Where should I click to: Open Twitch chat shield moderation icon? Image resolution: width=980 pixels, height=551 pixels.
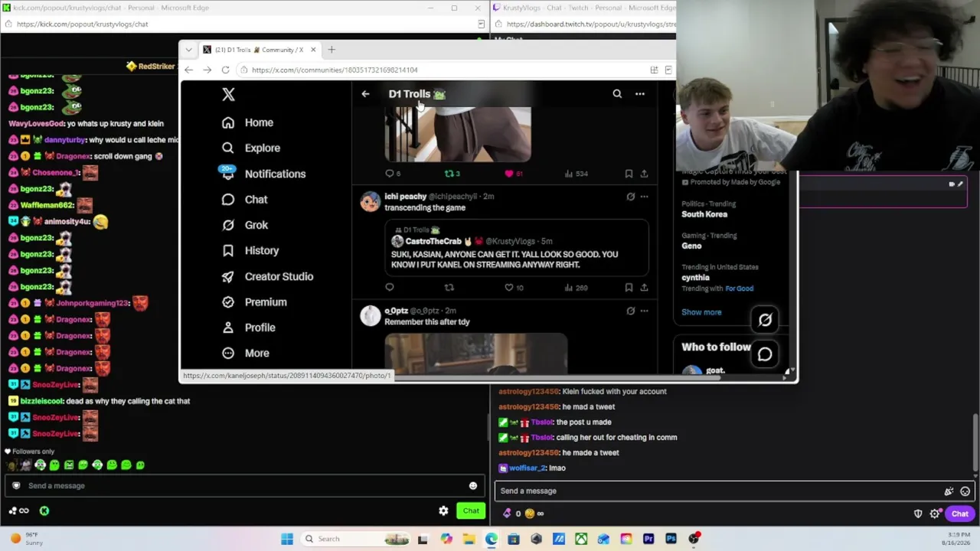918,514
